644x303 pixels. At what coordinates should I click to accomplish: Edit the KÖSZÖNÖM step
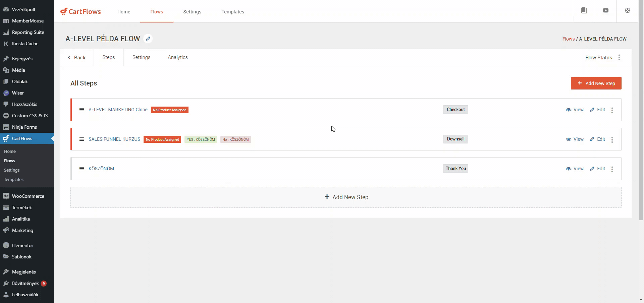coord(598,169)
